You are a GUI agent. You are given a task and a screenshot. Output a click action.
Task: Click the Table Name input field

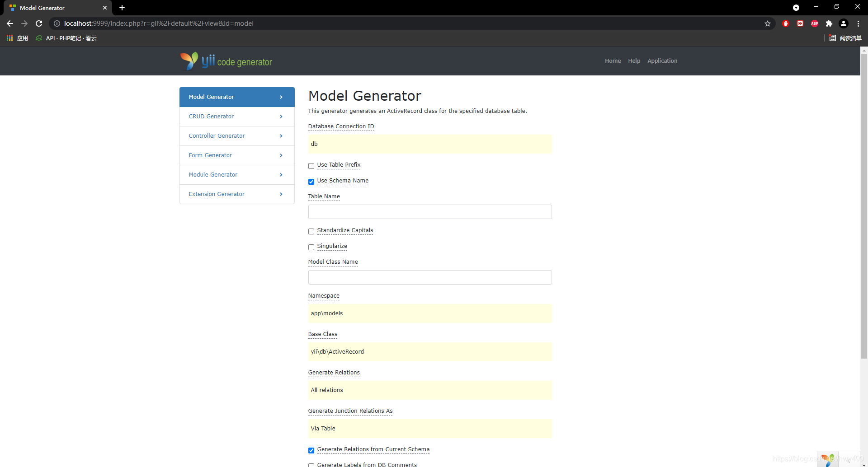tap(430, 212)
